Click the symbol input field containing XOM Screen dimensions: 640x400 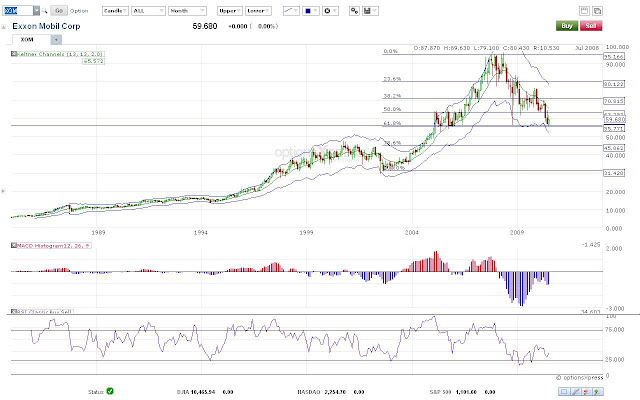tap(18, 11)
